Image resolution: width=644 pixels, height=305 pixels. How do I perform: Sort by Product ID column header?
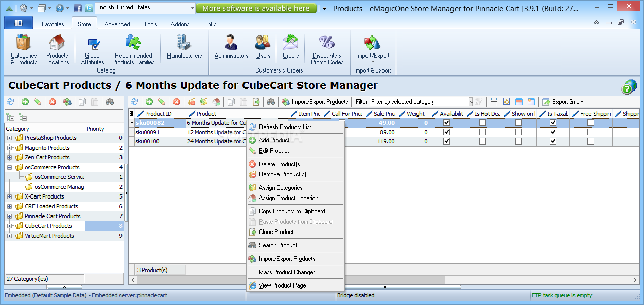click(x=160, y=114)
